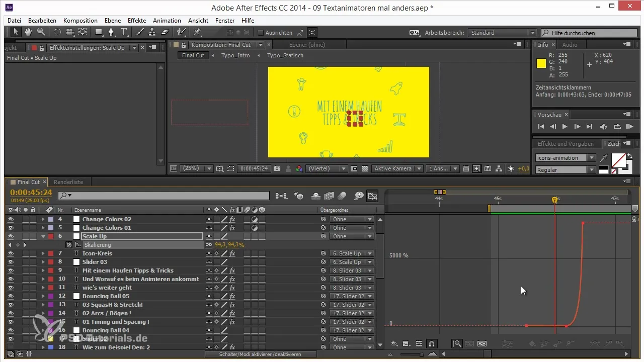Select the Unified Camera tool
Viewport: 644px width, 362px height.
point(69,32)
